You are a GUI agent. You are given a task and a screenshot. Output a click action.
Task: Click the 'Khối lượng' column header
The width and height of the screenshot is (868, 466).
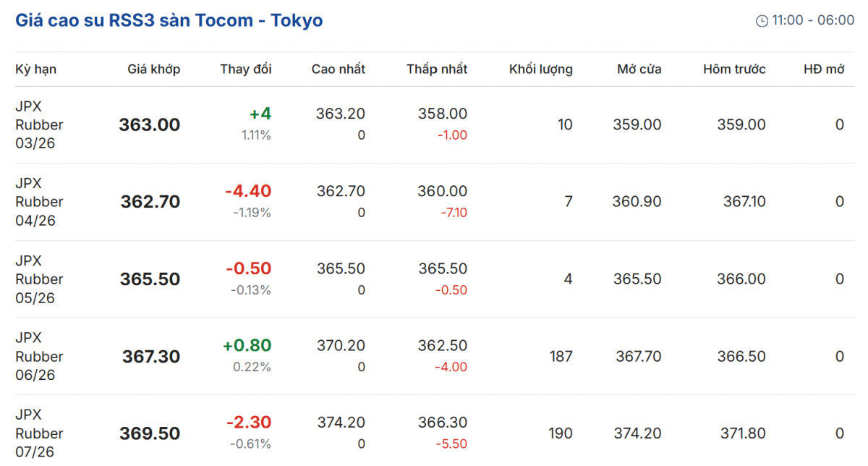[x=541, y=69]
